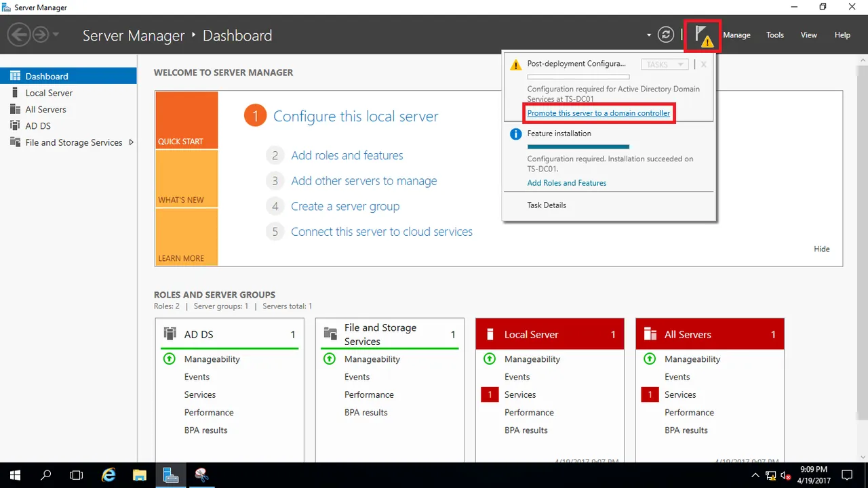The image size is (868, 488).
Task: Click the Add Roles and Features notification link
Action: pyautogui.click(x=567, y=183)
